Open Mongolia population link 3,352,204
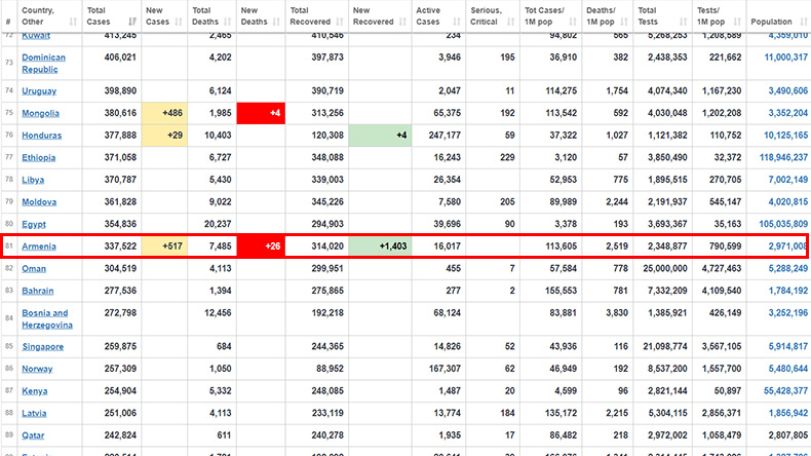 pyautogui.click(x=788, y=113)
